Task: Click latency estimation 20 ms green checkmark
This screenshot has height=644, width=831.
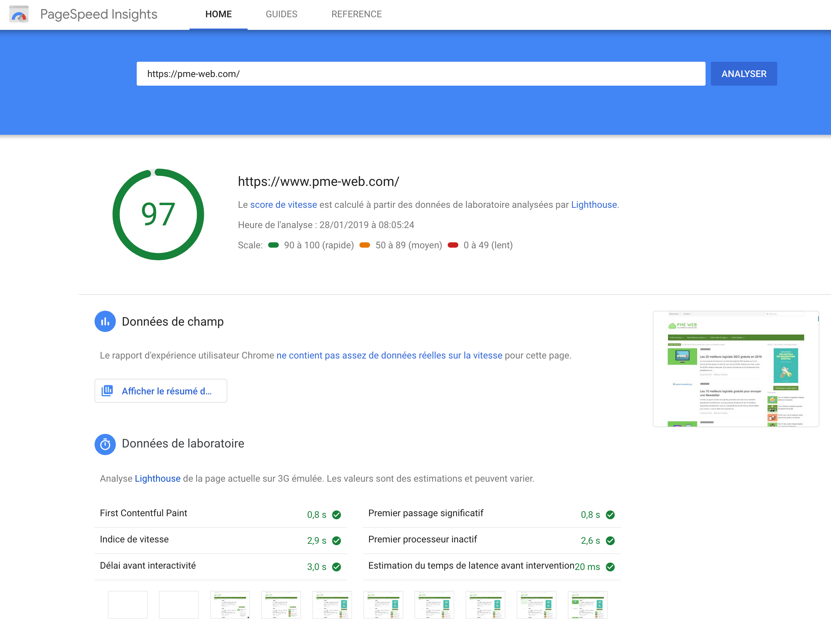Action: pos(610,567)
